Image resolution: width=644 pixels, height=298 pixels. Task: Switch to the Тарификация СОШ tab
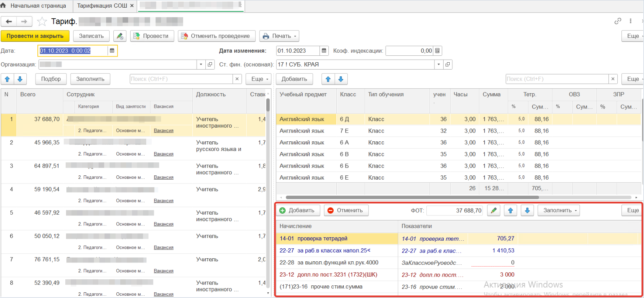102,6
